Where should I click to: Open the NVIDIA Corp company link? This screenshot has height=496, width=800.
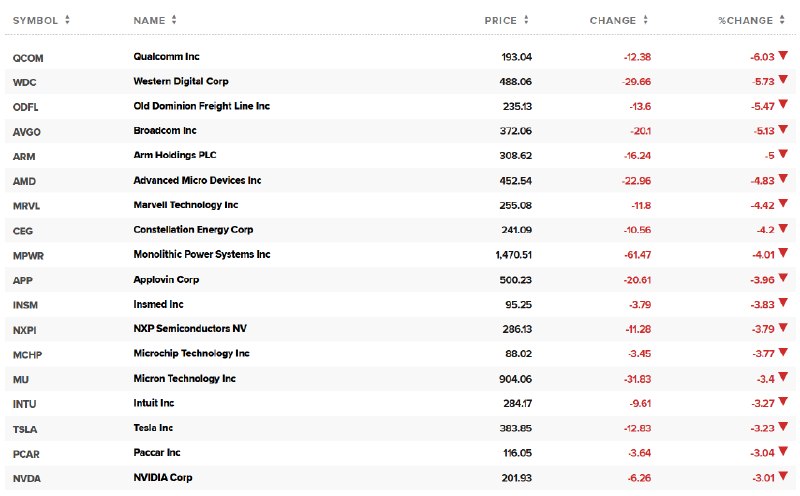point(163,477)
